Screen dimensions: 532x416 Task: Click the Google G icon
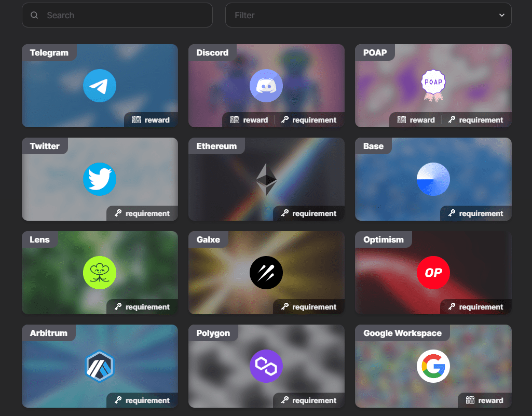[x=433, y=366]
